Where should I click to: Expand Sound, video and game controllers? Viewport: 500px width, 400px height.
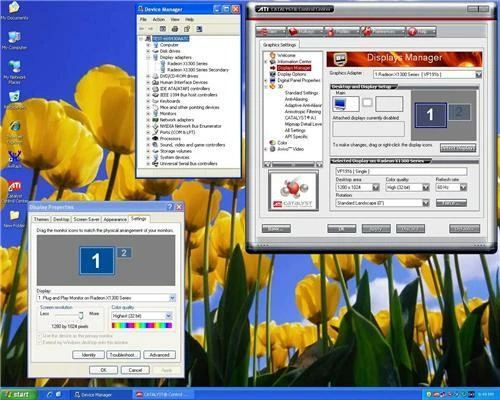(x=148, y=145)
